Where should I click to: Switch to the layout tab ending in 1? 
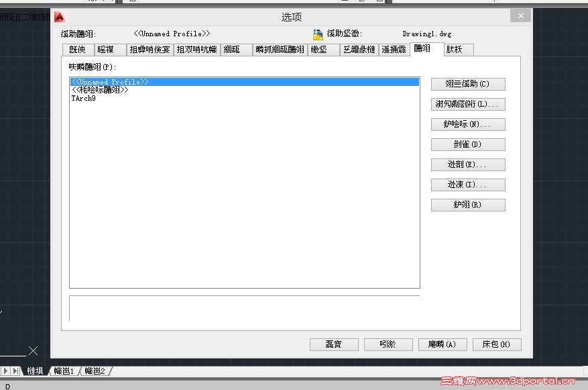64,371
